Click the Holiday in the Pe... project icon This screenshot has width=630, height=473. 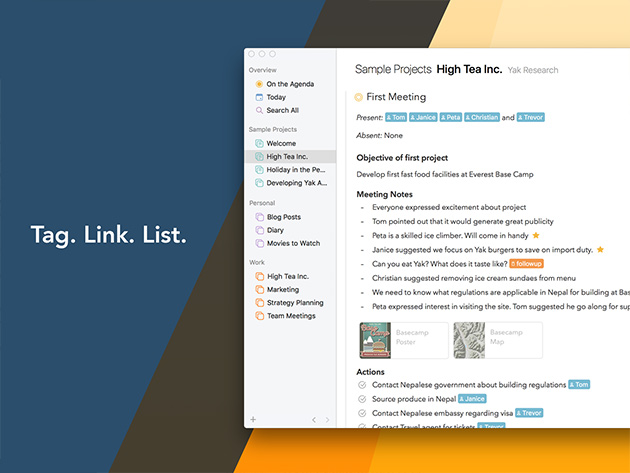[x=259, y=170]
